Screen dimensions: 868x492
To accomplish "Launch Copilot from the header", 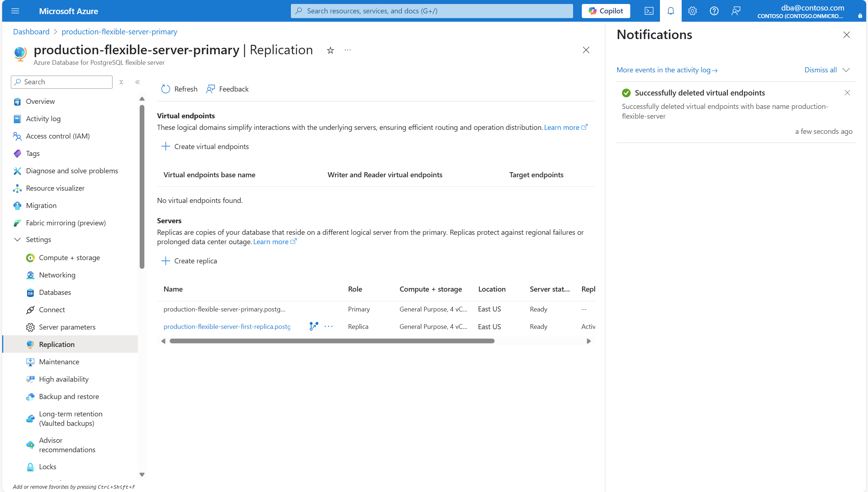I will [606, 11].
